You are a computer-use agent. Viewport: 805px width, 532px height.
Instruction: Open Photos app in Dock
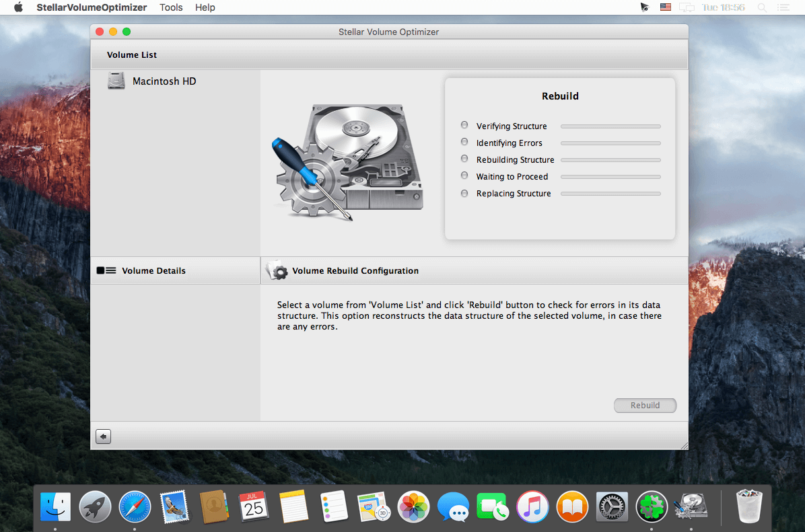point(413,507)
